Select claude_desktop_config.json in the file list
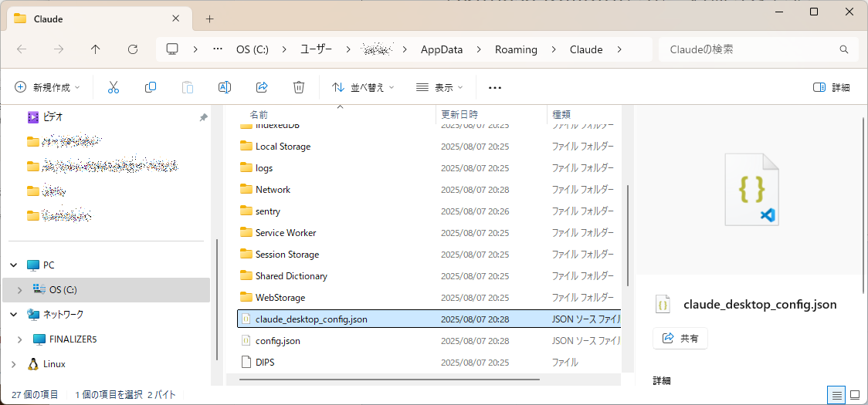The height and width of the screenshot is (405, 868). 429,319
